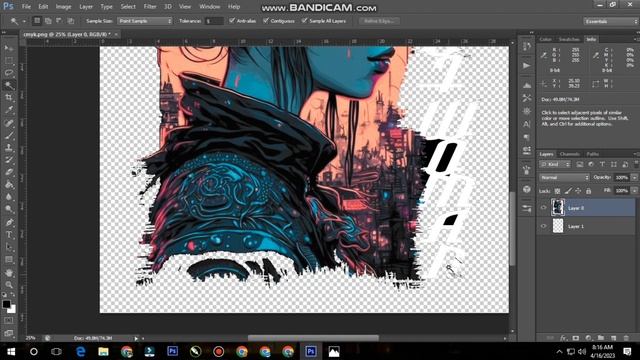Toggle Quick Mask mode
640x360 pixels.
point(9,321)
